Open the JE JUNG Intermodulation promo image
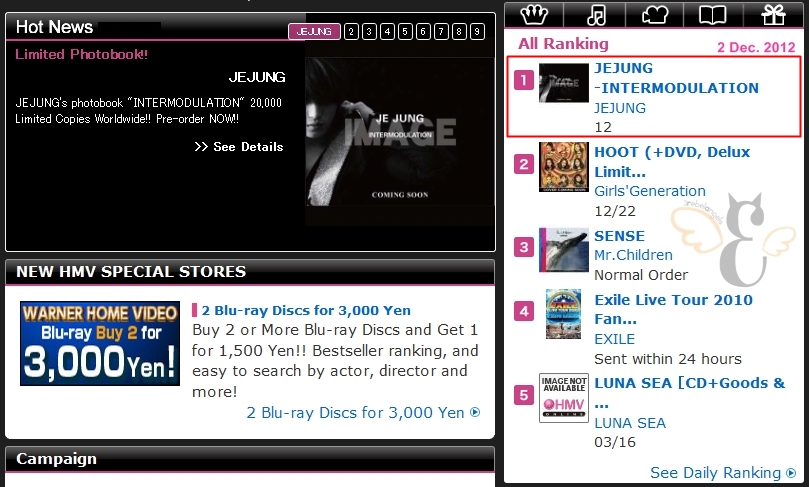This screenshot has height=487, width=809. tap(399, 133)
